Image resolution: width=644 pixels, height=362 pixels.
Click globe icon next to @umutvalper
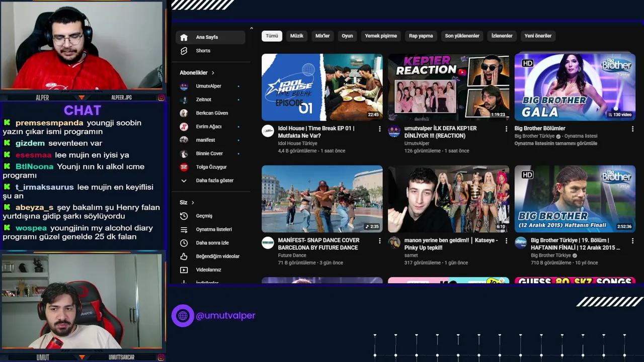[x=183, y=316]
